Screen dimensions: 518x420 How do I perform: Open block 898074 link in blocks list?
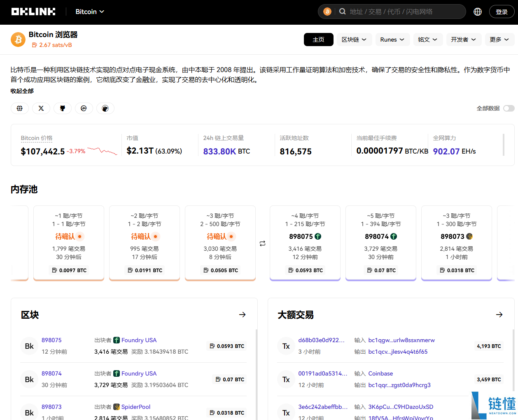51,373
